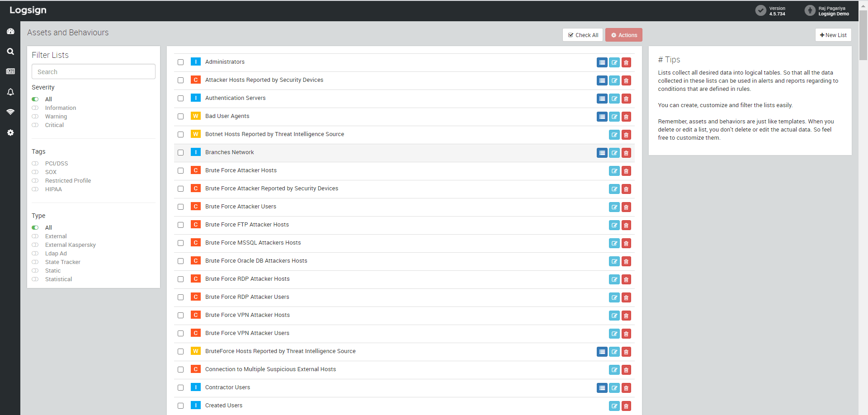Viewport: 868px width, 415px height.
Task: View data for Attacker Hosts Reported by Security Devices
Action: click(x=602, y=80)
